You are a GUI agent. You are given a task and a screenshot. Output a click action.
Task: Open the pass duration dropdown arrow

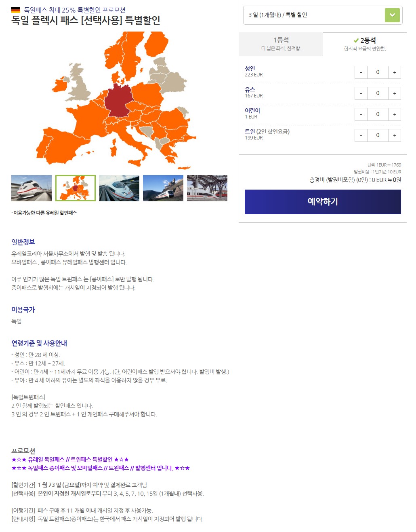click(392, 15)
